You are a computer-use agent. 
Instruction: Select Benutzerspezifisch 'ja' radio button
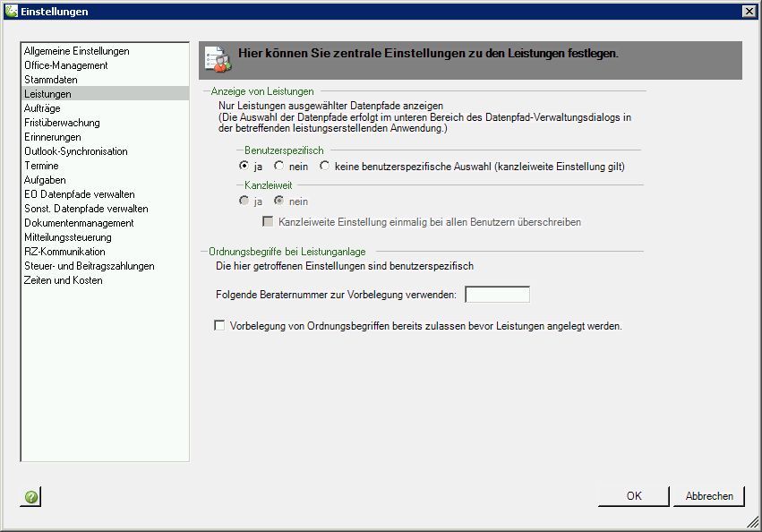click(x=244, y=166)
